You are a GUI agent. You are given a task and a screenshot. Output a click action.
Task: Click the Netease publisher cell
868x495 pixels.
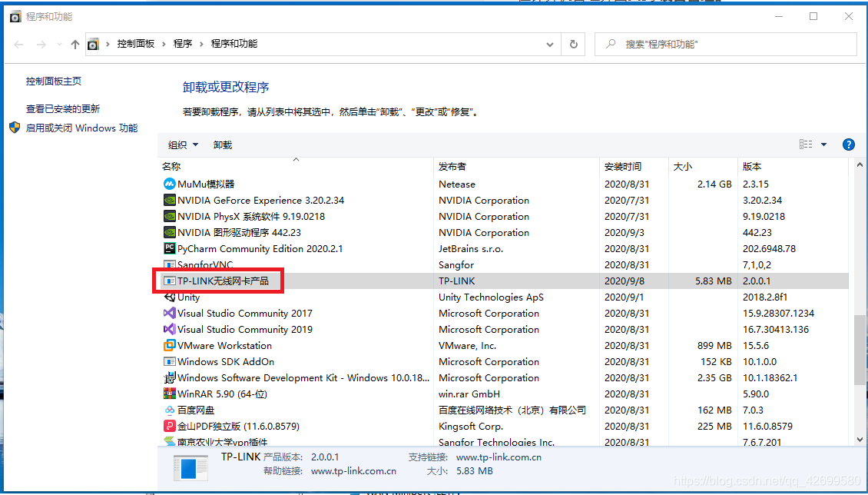[x=457, y=184]
